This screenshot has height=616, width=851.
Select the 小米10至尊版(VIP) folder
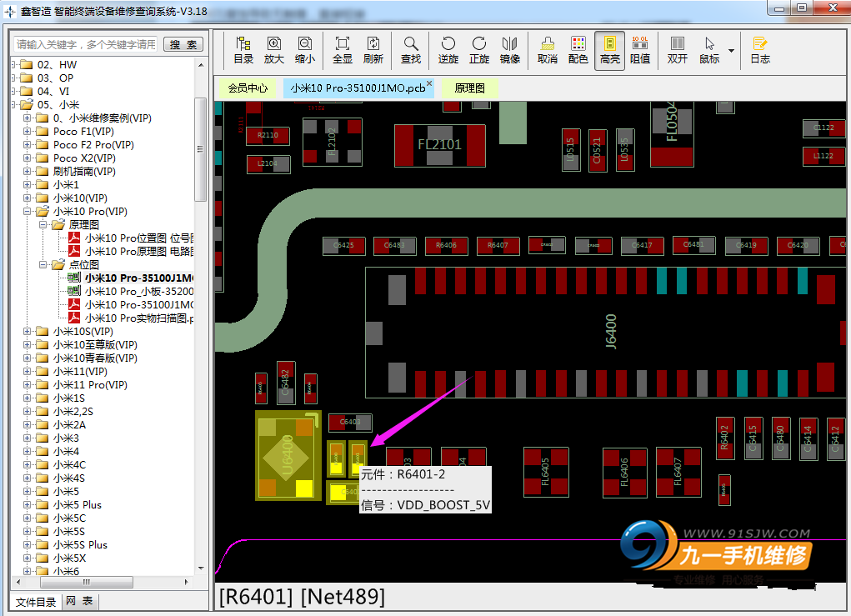95,344
